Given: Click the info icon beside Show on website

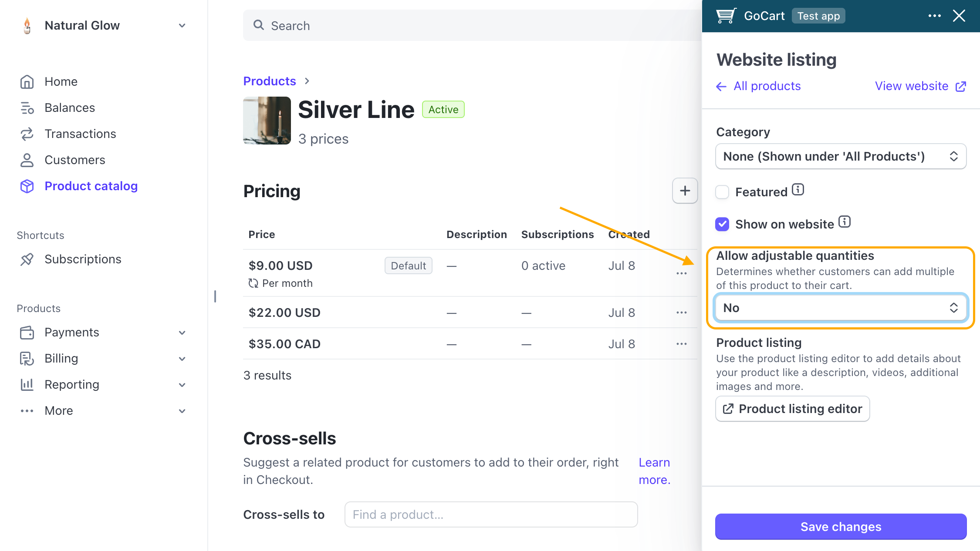Looking at the screenshot, I should [845, 222].
